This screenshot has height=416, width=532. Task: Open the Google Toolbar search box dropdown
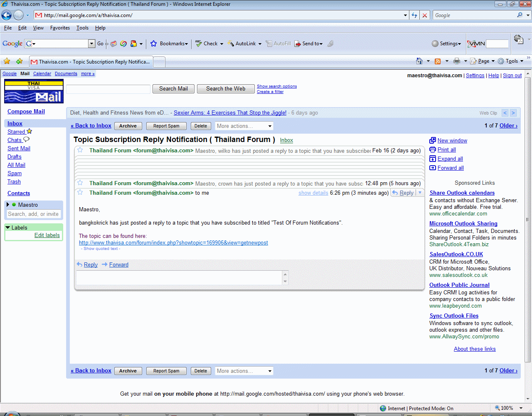pos(92,44)
